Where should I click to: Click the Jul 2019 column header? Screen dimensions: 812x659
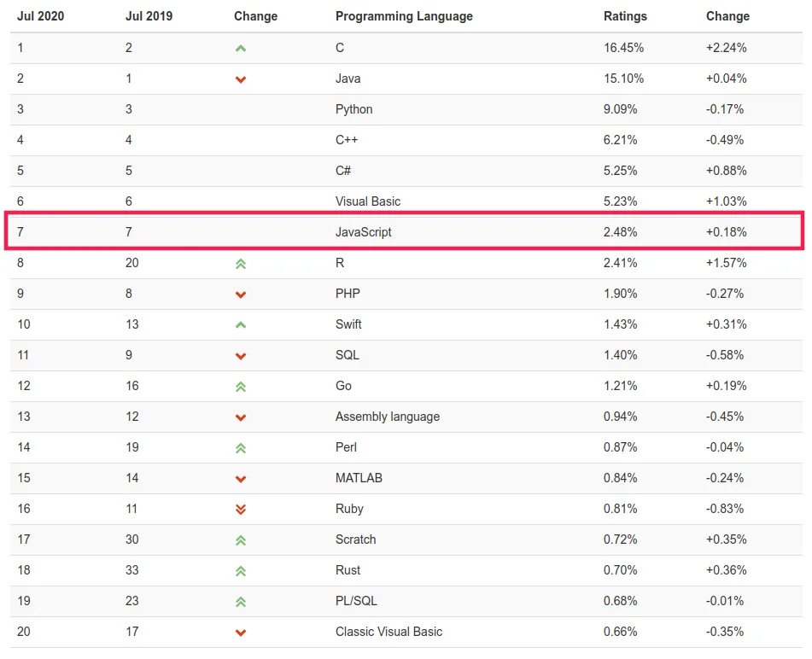[x=149, y=16]
